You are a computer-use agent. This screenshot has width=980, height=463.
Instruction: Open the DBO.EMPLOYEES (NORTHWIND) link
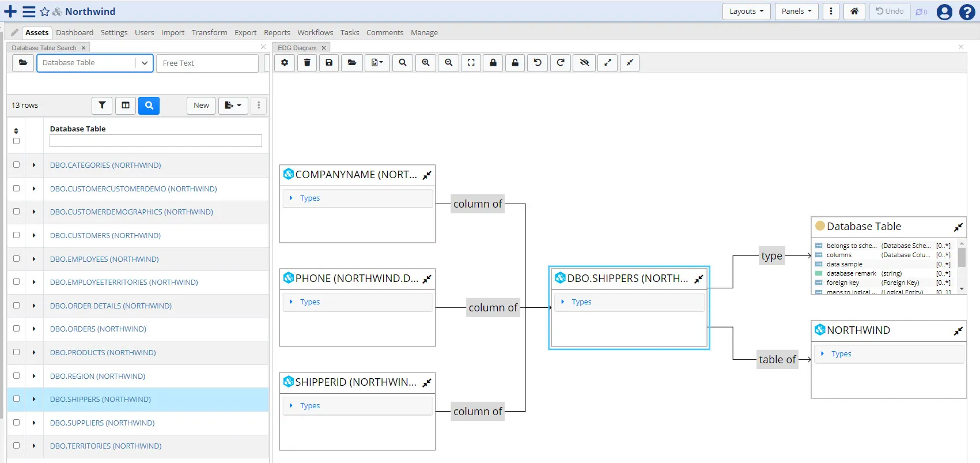click(104, 259)
